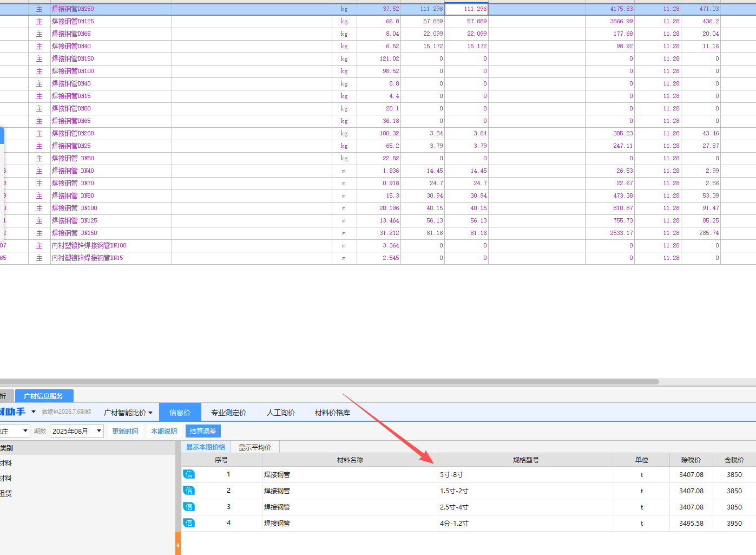The height and width of the screenshot is (555, 756).
Task: Click the 37.52 quantity cell
Action: click(x=379, y=9)
